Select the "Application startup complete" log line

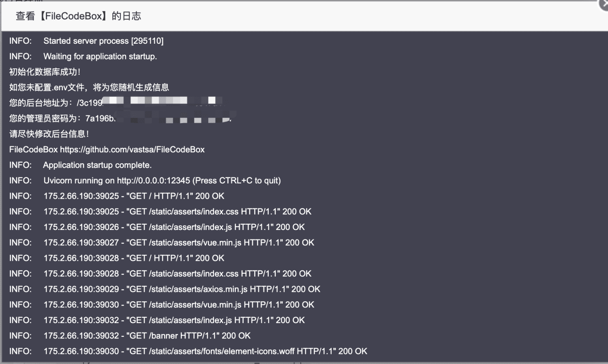point(97,165)
